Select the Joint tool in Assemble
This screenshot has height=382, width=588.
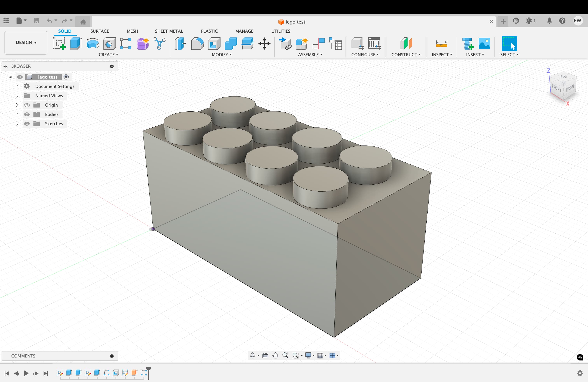[319, 44]
